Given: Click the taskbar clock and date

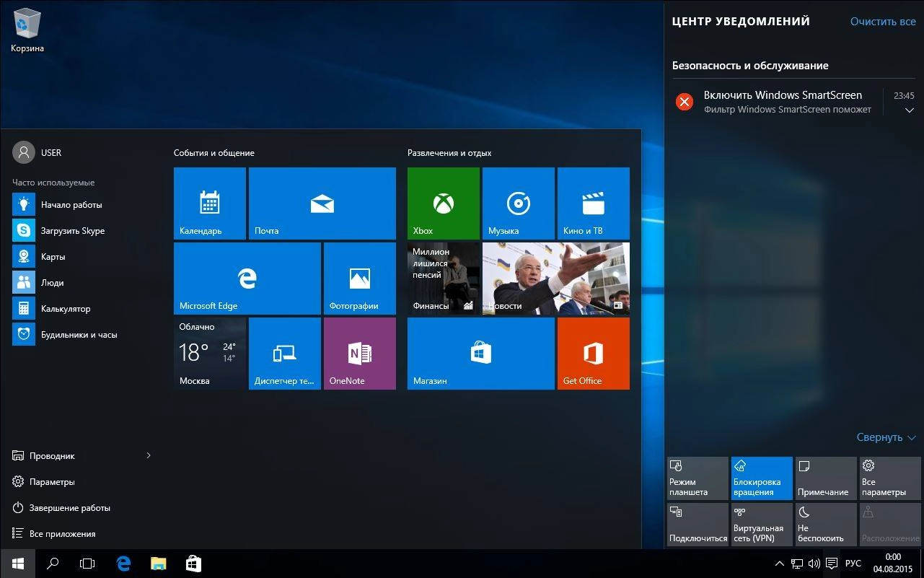Looking at the screenshot, I should click(892, 564).
